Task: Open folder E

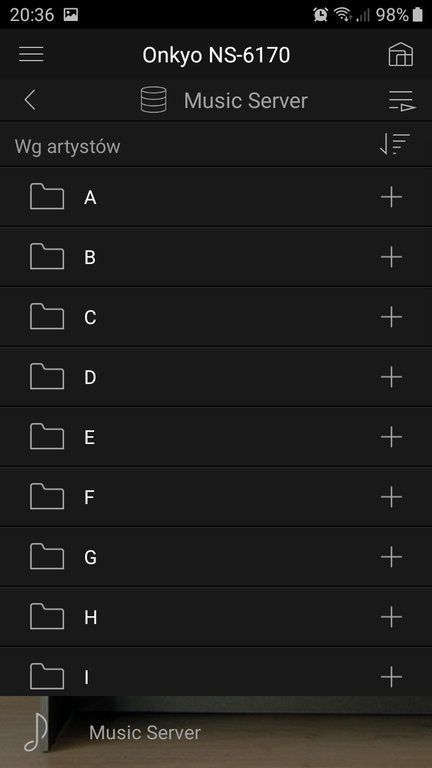Action: pos(216,437)
